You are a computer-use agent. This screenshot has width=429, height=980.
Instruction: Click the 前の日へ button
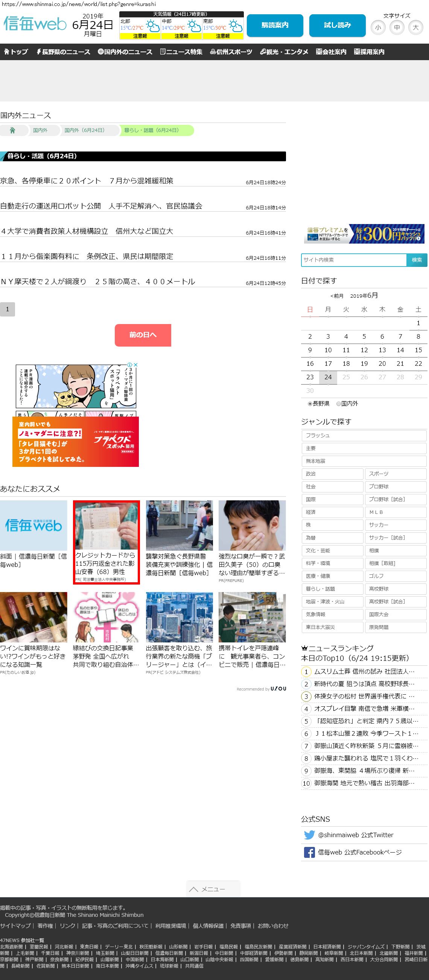(x=143, y=335)
